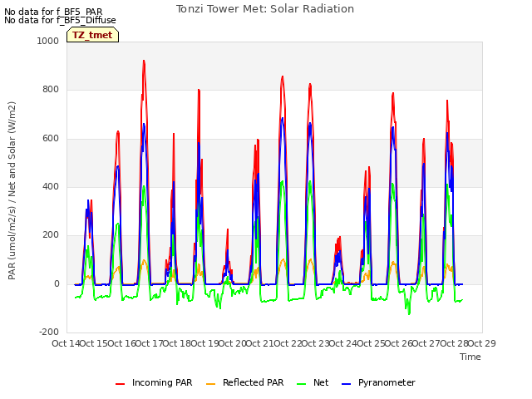Click the Oct 14 x-axis tick label
This screenshot has width=532, height=399.
point(66,343)
